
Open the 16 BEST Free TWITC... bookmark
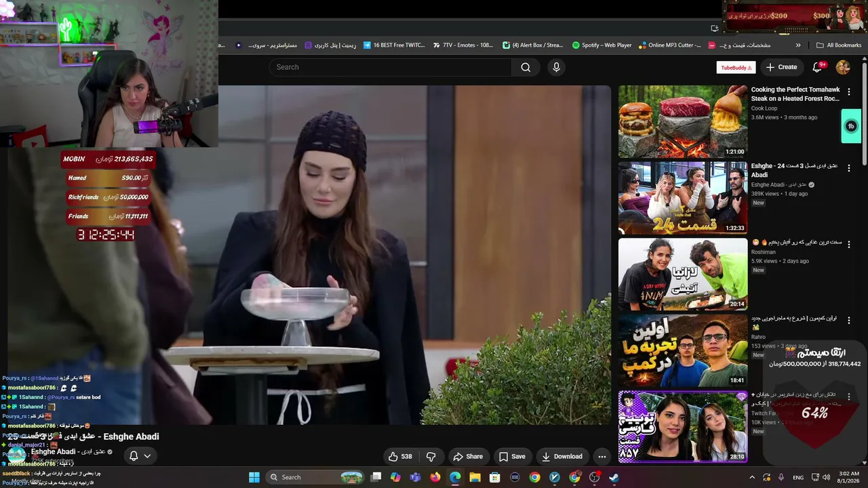coord(394,45)
